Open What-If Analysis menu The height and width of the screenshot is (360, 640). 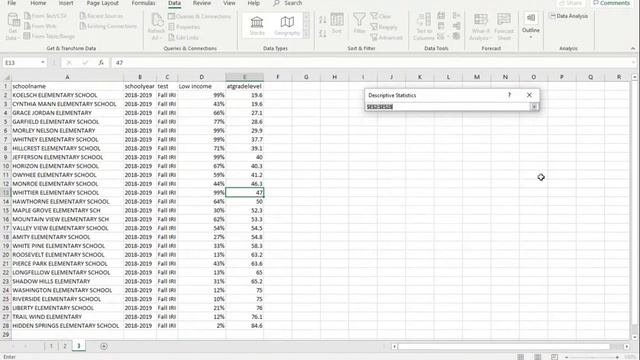[480, 27]
